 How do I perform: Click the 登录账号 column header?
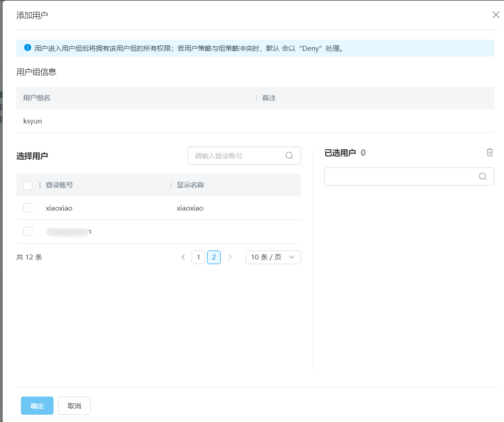click(x=59, y=185)
